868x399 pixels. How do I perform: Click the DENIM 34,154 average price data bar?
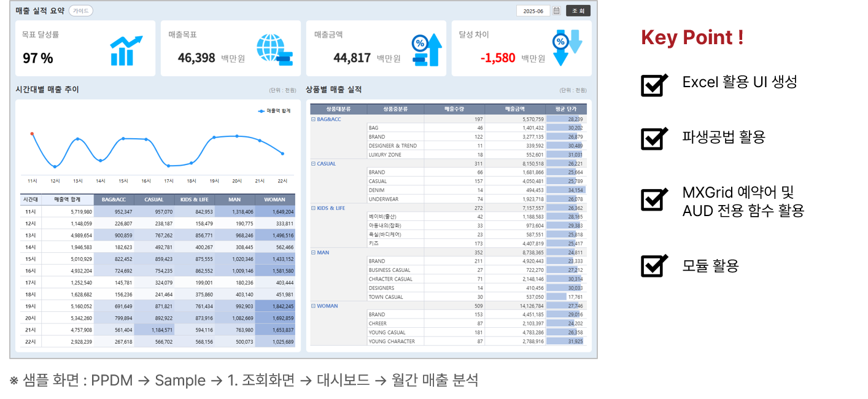(x=565, y=190)
